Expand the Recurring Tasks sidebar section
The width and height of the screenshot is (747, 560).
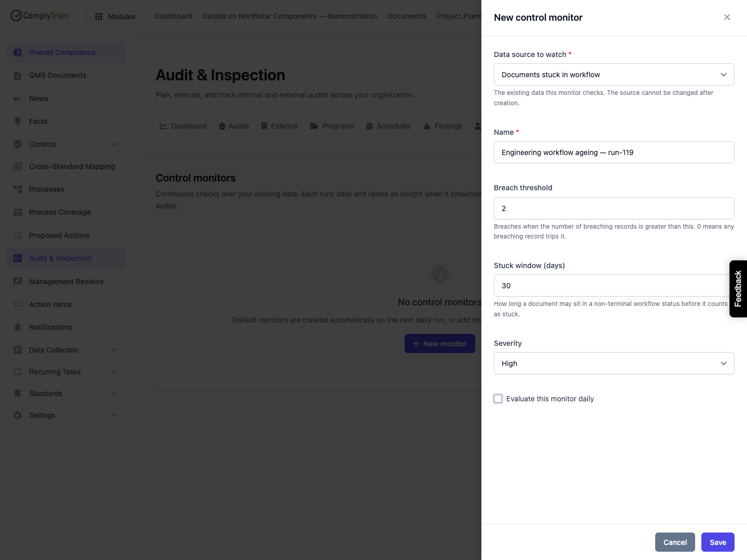point(115,372)
